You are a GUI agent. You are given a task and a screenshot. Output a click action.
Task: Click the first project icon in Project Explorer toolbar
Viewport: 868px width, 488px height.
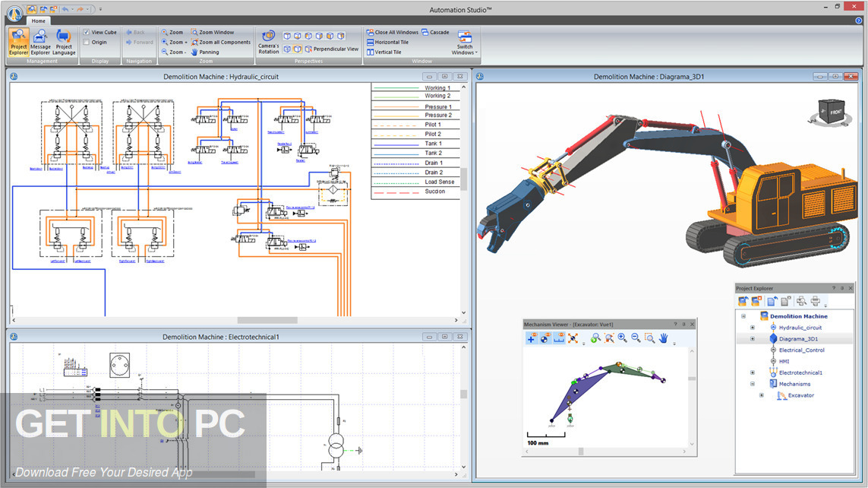[x=743, y=301]
